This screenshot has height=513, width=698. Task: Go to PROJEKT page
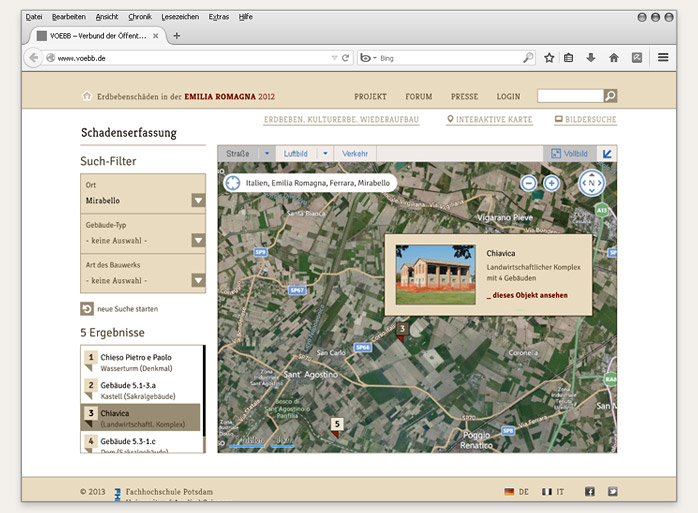click(x=370, y=97)
